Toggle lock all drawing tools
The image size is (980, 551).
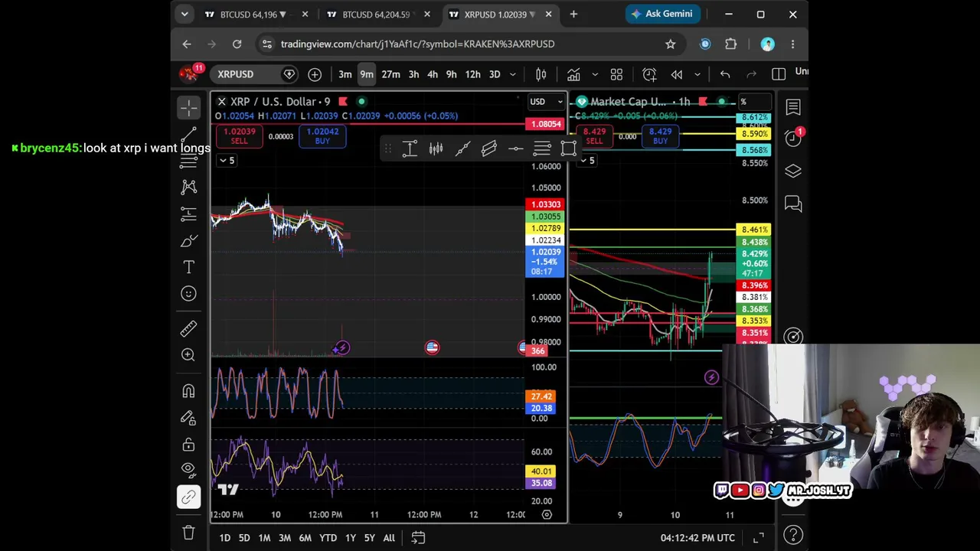coord(188,445)
